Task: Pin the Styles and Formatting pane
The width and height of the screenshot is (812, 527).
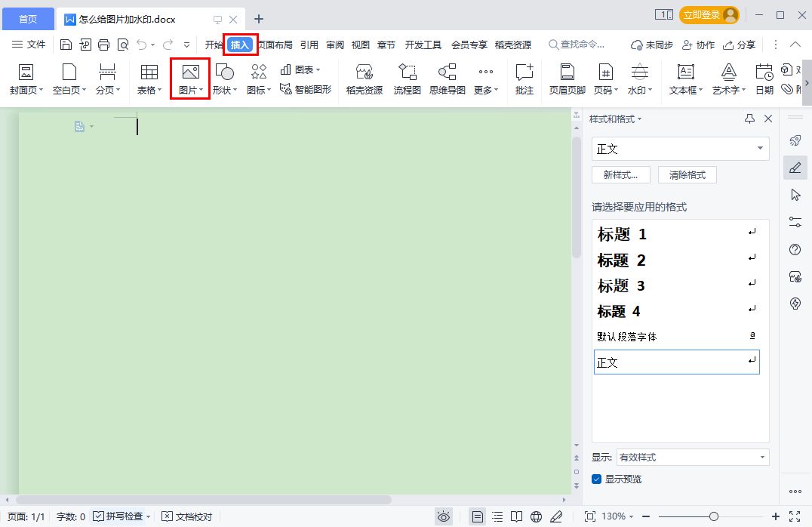Action: pos(749,119)
